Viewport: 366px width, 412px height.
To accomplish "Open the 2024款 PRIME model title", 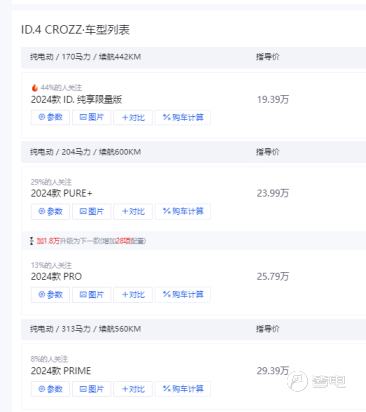I will tap(61, 371).
